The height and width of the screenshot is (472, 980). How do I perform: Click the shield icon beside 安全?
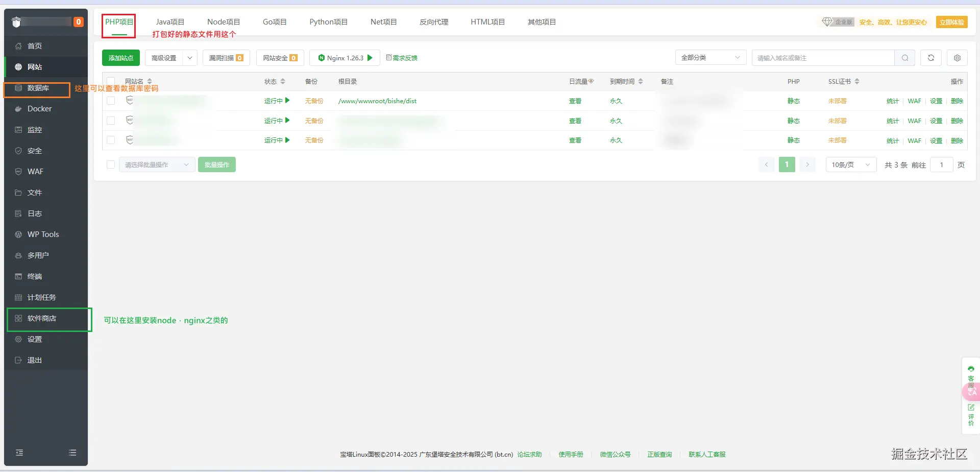[x=18, y=151]
